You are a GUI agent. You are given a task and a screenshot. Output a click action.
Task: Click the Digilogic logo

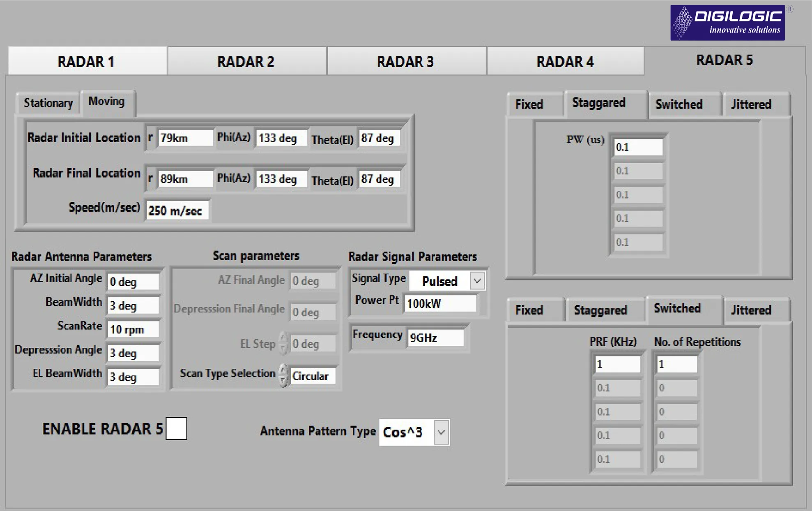pos(727,23)
